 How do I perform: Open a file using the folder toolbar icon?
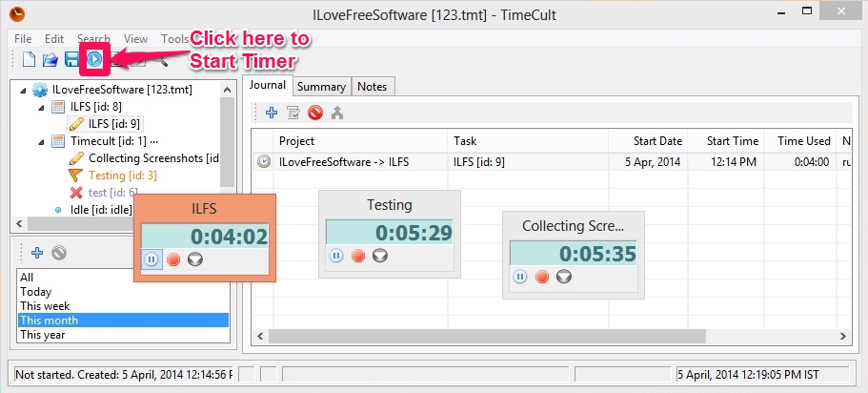coord(50,59)
